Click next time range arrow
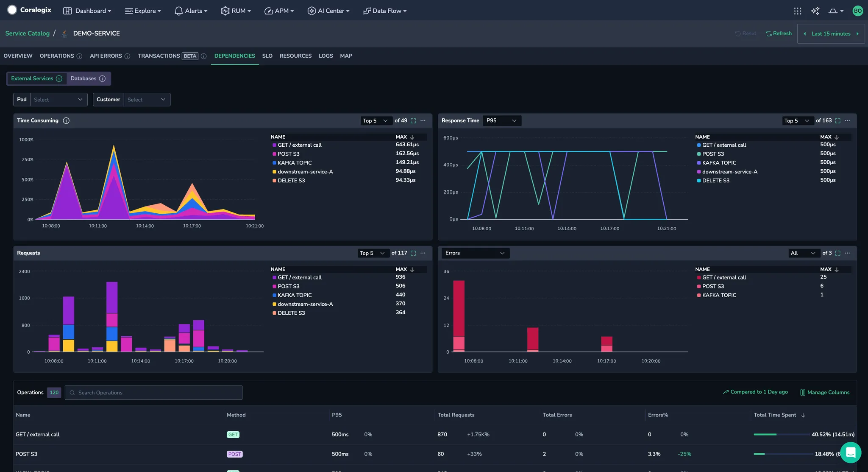This screenshot has width=868, height=472. [x=857, y=34]
